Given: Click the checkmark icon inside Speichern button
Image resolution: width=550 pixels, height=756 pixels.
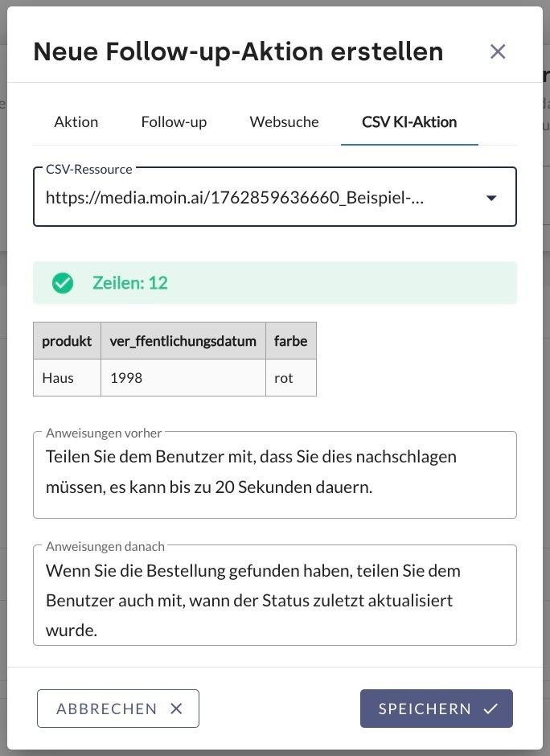Looking at the screenshot, I should coord(490,709).
